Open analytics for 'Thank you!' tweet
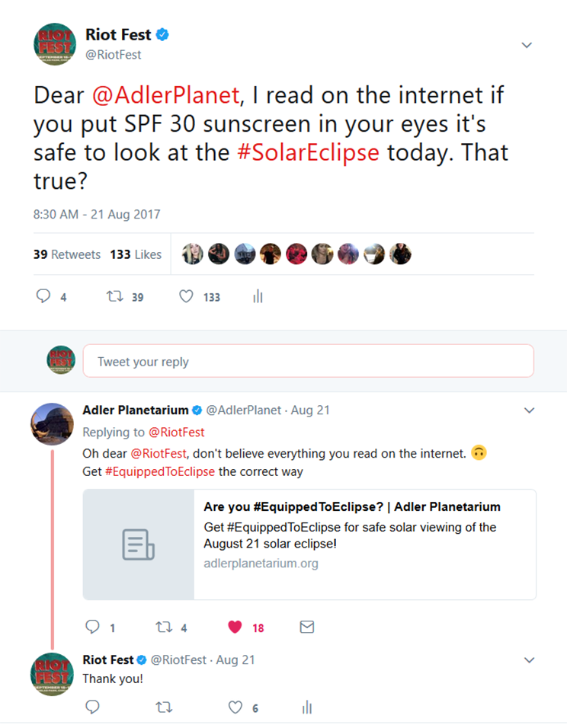This screenshot has height=728, width=567. (x=307, y=707)
